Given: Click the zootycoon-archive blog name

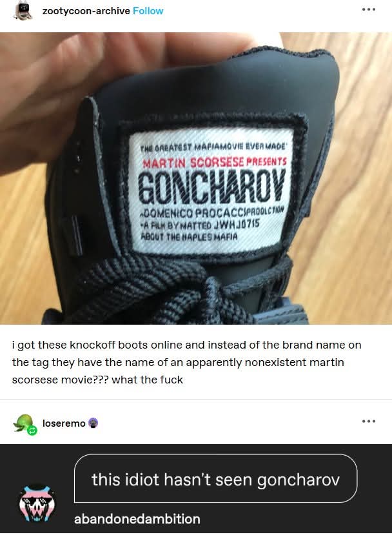Looking at the screenshot, I should tap(86, 11).
